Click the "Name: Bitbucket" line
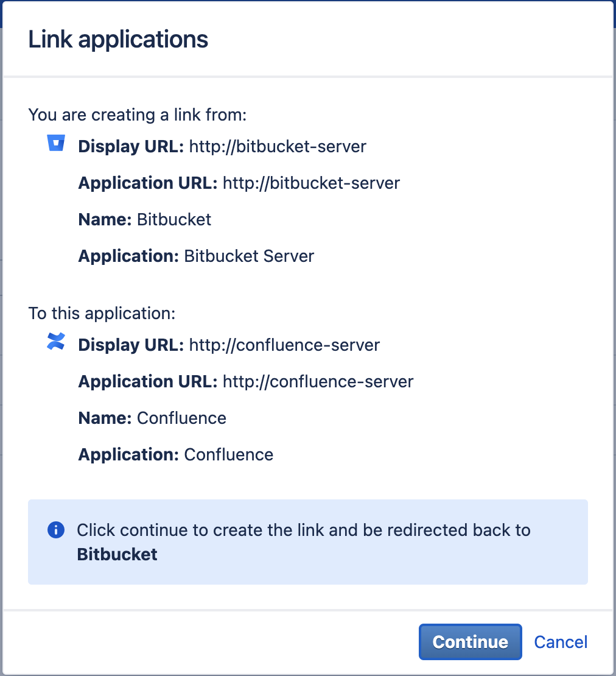Viewport: 616px width, 676px height. tap(145, 220)
